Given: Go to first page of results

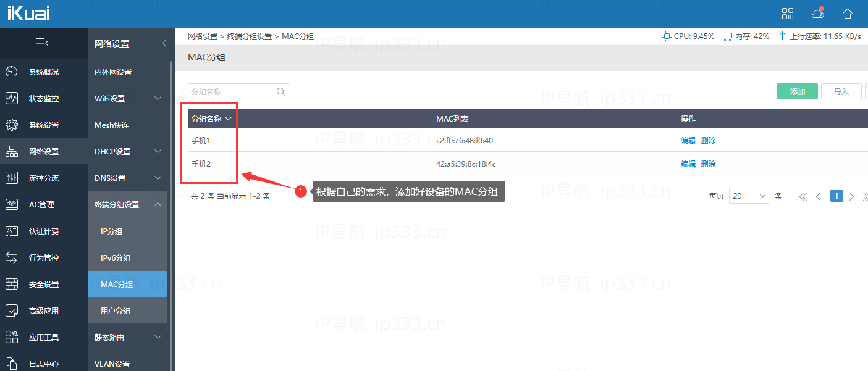Looking at the screenshot, I should click(x=803, y=196).
